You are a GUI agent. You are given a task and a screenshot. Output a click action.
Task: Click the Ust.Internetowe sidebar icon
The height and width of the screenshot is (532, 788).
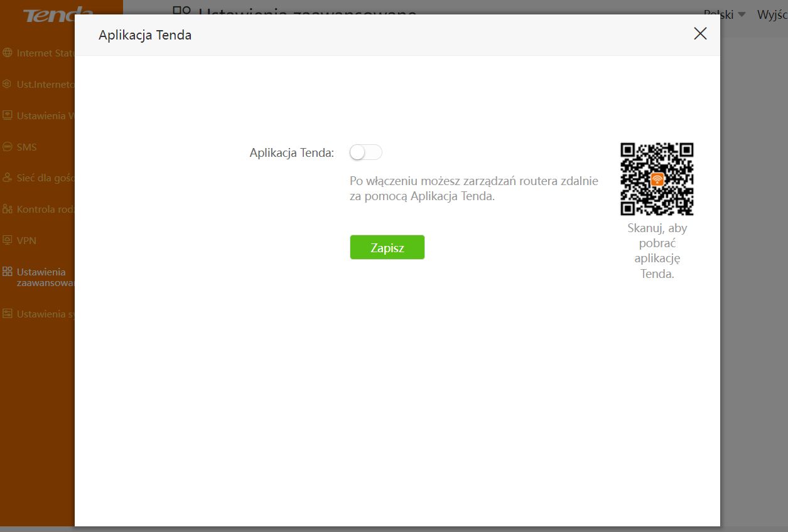[8, 84]
